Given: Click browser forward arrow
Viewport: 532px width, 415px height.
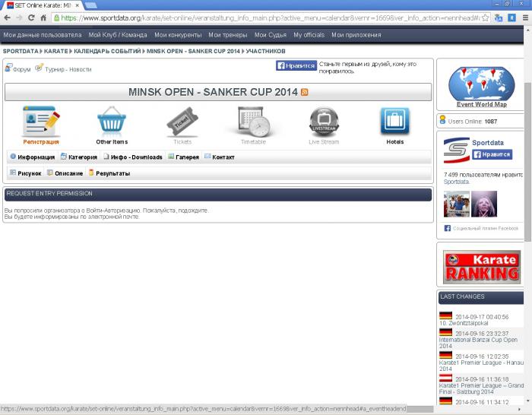Looking at the screenshot, I should coord(19,17).
